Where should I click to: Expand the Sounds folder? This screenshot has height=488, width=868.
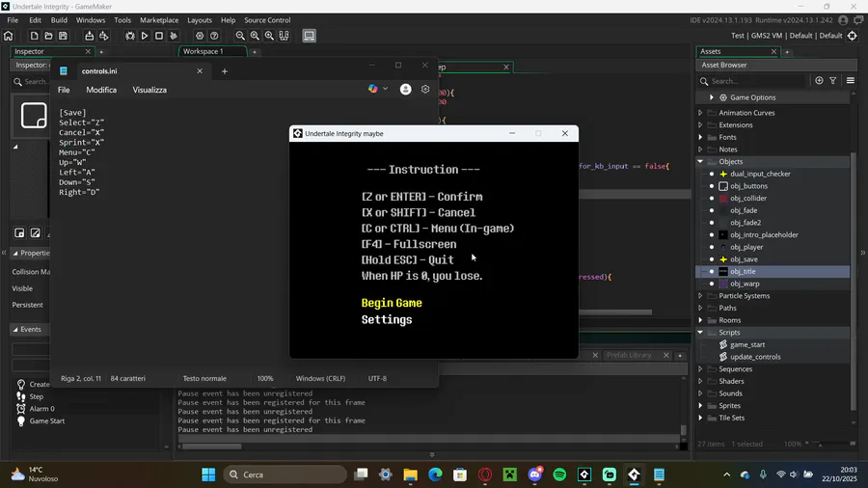click(700, 393)
